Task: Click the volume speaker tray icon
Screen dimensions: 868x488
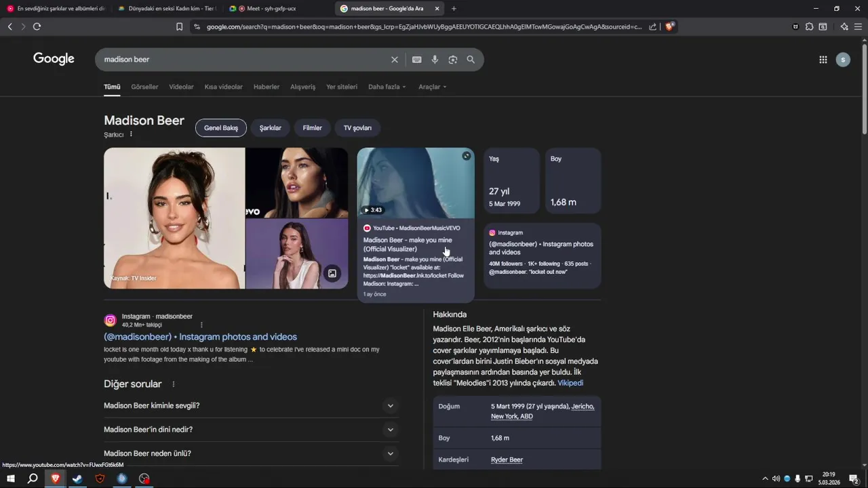Action: 776,479
